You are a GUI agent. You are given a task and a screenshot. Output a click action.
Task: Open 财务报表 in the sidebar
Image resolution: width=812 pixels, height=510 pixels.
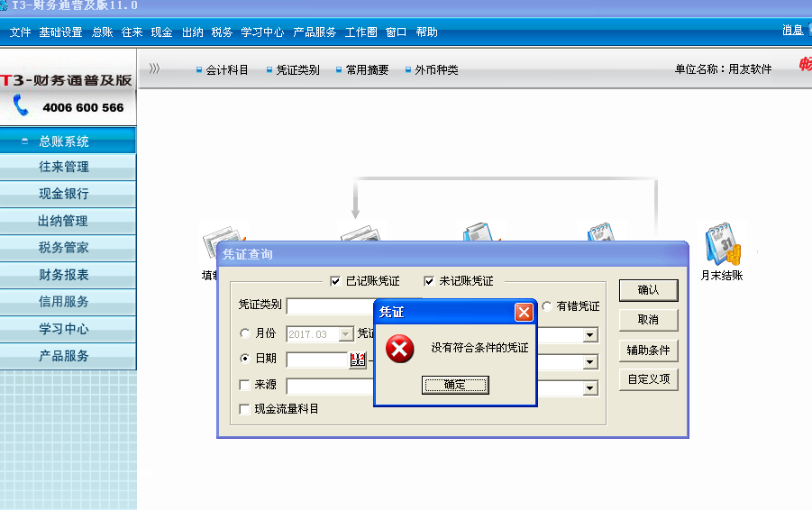68,275
